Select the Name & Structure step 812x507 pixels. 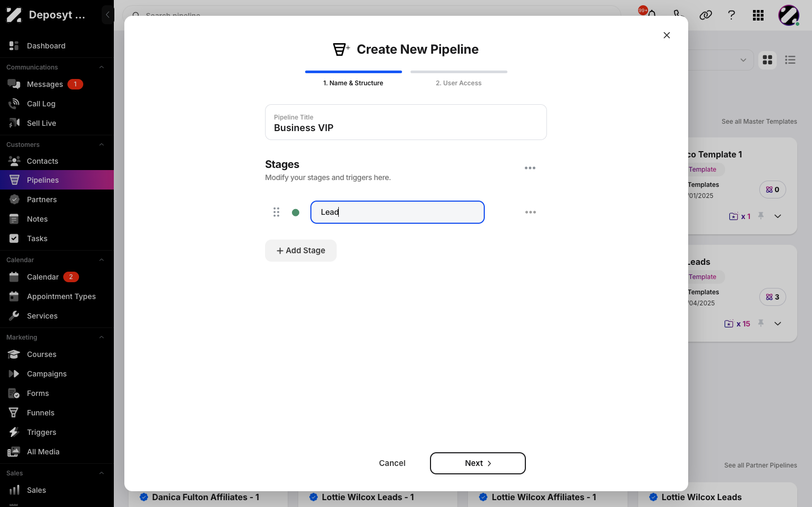point(353,78)
